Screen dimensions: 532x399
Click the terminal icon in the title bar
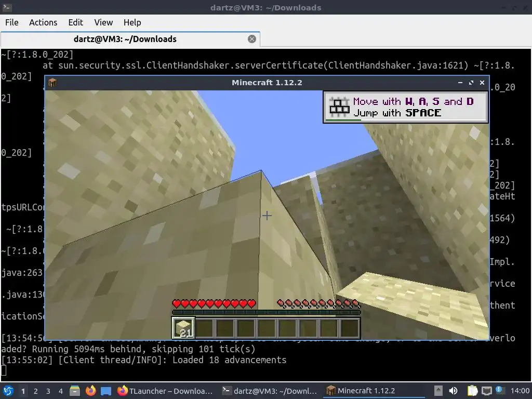click(7, 7)
